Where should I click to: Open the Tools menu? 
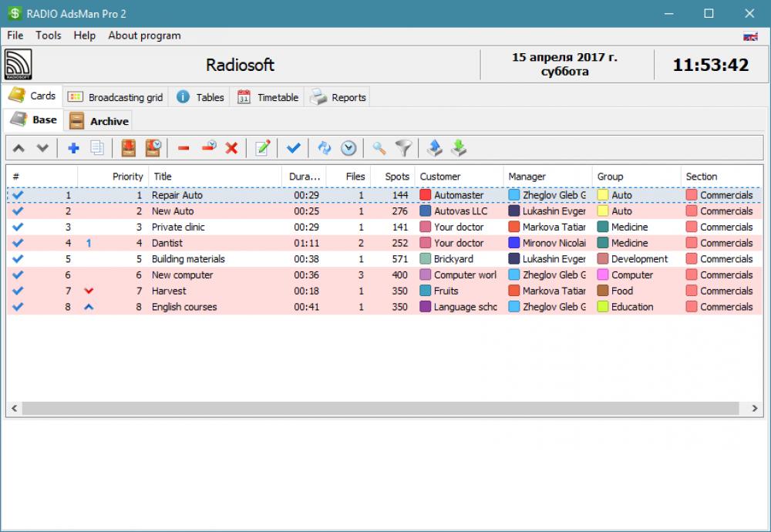point(48,35)
